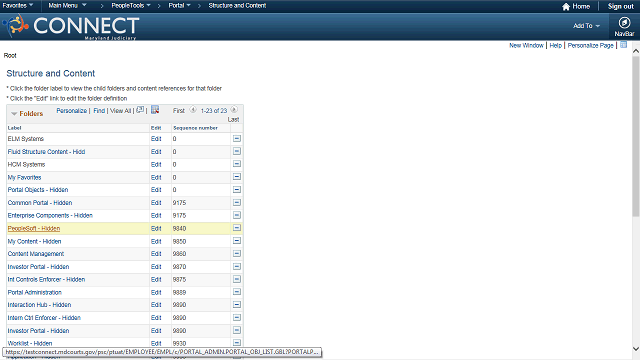Delete the Common Portal - Hidden row
Screen dimensions: 640x360
coord(237,202)
